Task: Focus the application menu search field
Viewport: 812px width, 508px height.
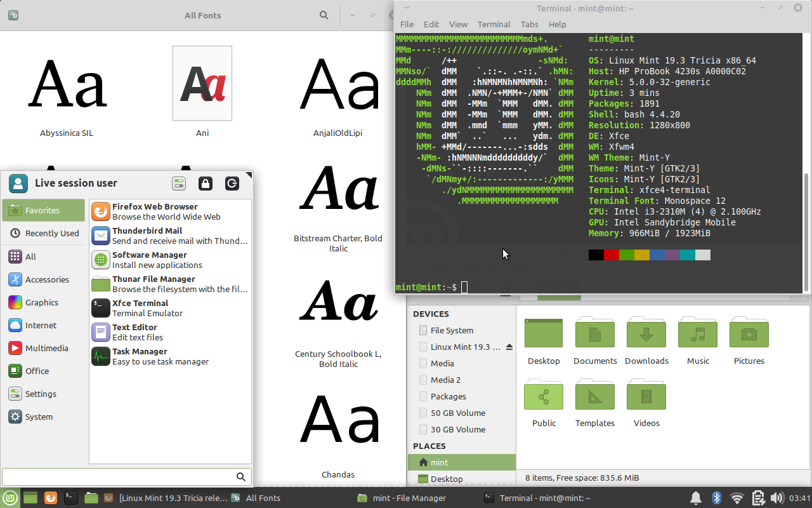Action: pos(127,476)
